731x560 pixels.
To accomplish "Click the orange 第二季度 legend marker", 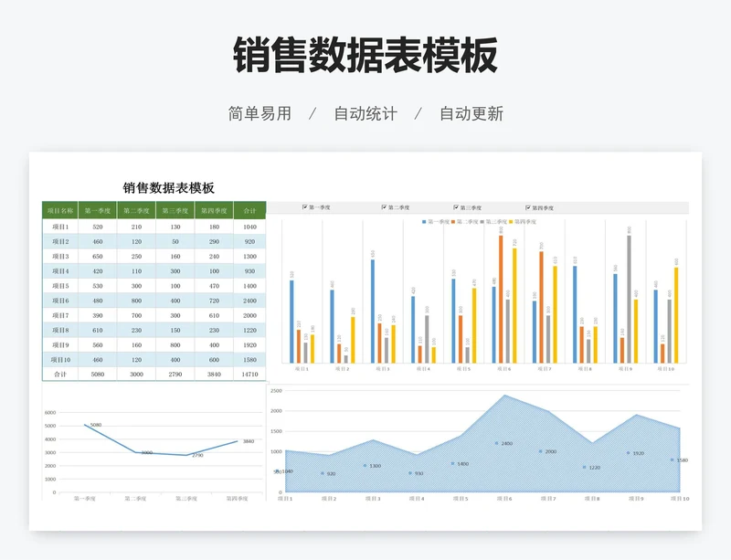I will pyautogui.click(x=453, y=222).
